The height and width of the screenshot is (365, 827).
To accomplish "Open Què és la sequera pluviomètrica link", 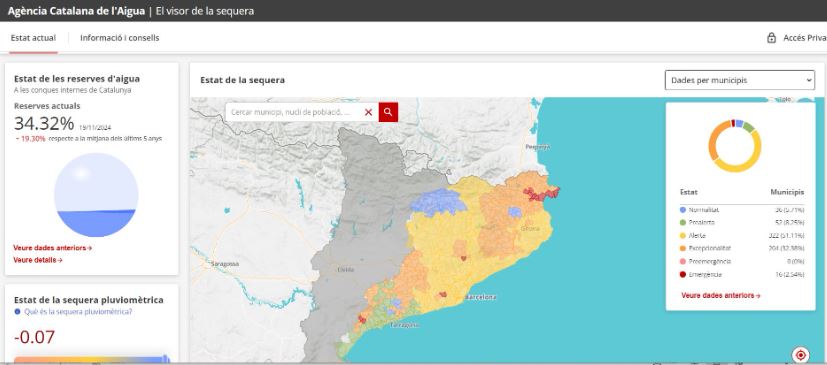I will coord(78,312).
